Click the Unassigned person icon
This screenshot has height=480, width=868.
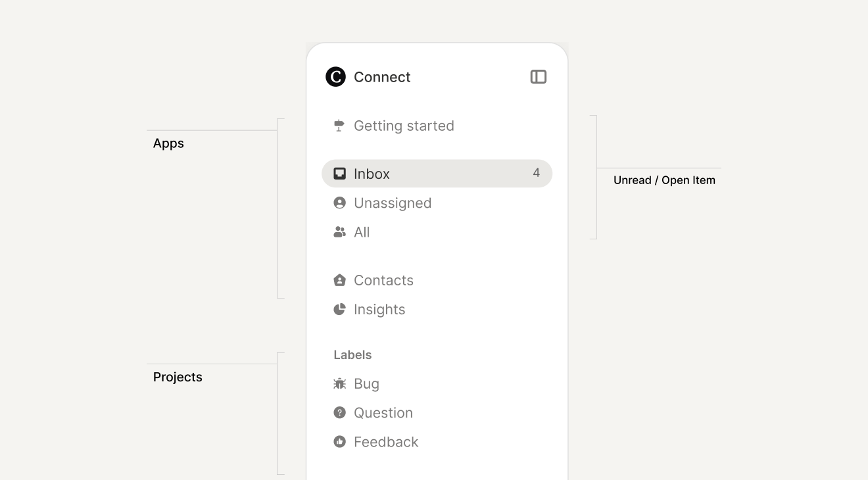[339, 203]
